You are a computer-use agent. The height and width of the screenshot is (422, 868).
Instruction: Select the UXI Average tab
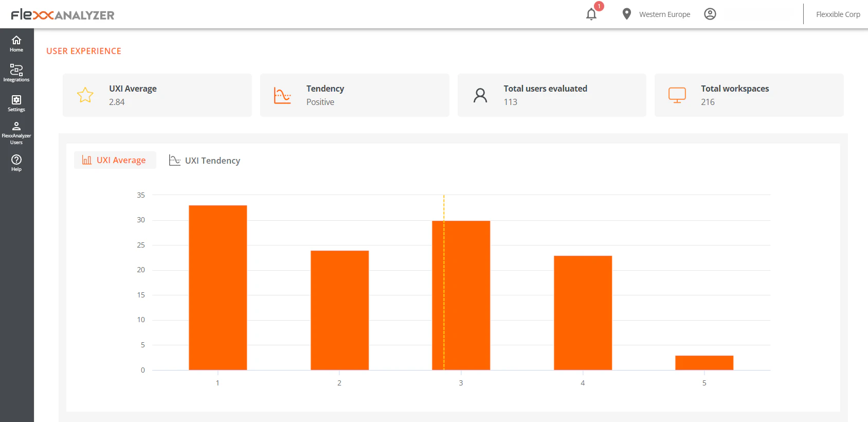(115, 161)
